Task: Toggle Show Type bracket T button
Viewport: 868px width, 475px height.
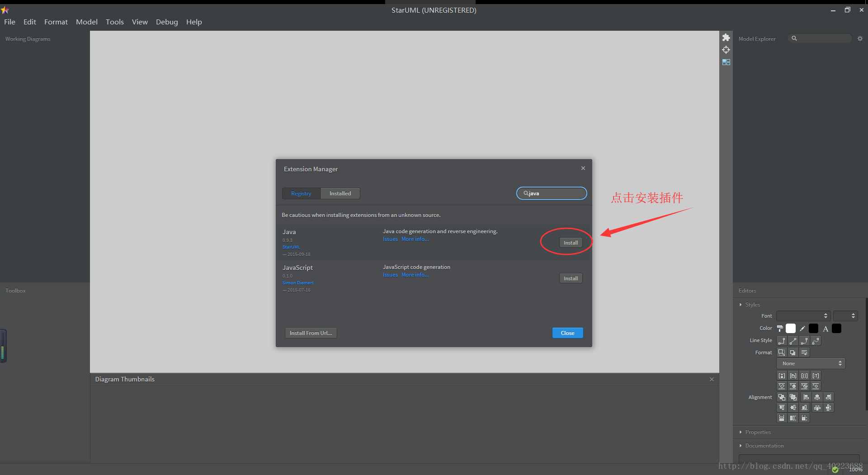Action: [816, 376]
